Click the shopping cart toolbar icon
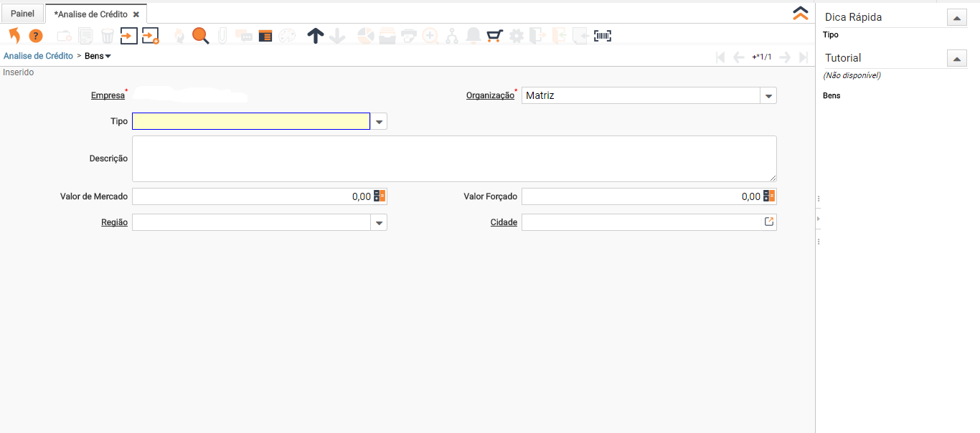Image resolution: width=980 pixels, height=433 pixels. pyautogui.click(x=494, y=36)
